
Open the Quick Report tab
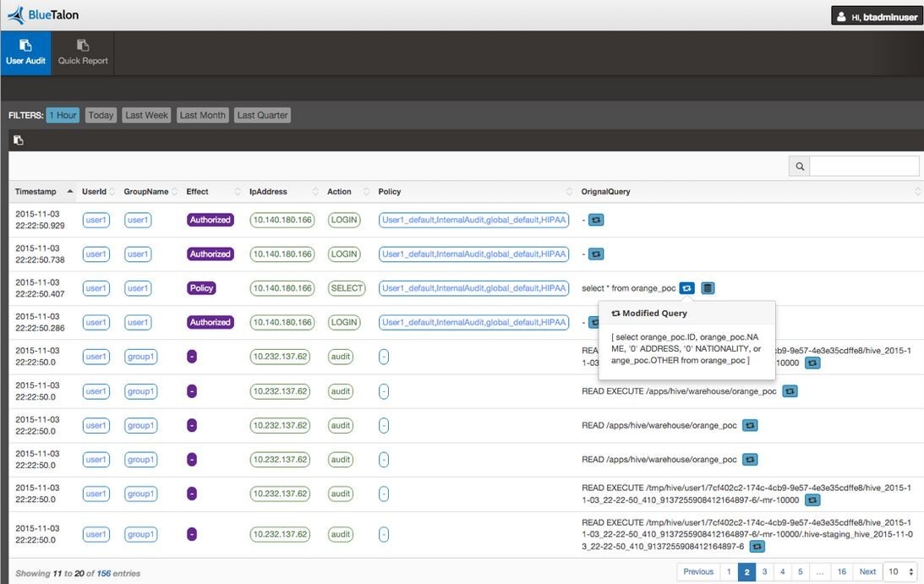pyautogui.click(x=83, y=52)
